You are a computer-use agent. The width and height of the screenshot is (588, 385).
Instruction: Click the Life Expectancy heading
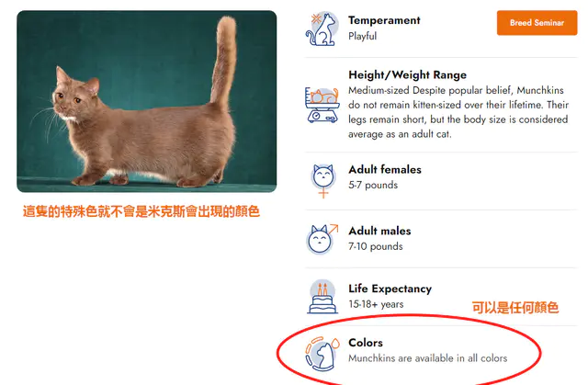coord(390,289)
